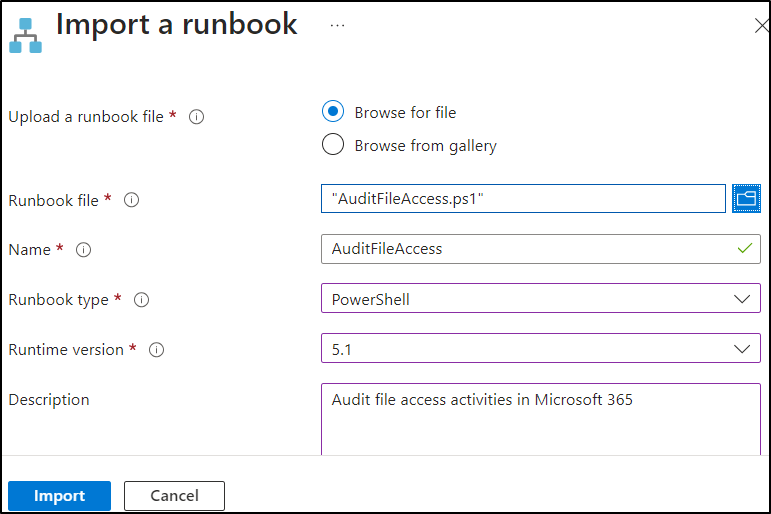Click the Runbook file path field
The height and width of the screenshot is (514, 771).
pos(523,199)
